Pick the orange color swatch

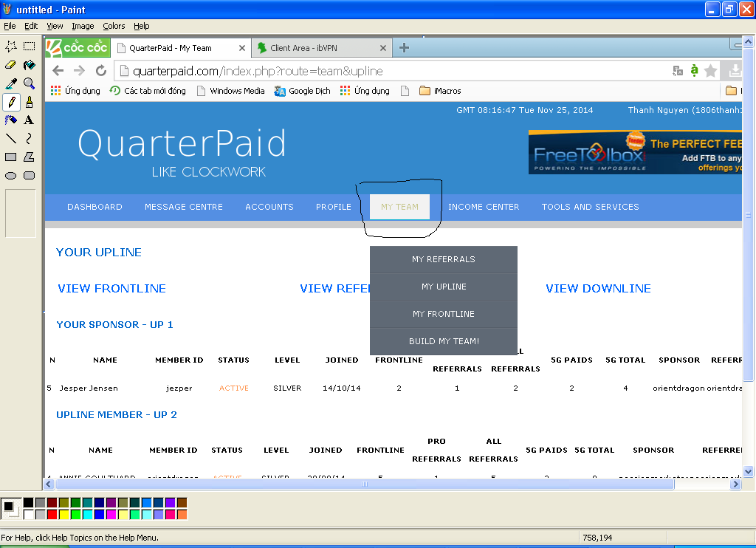click(x=182, y=514)
